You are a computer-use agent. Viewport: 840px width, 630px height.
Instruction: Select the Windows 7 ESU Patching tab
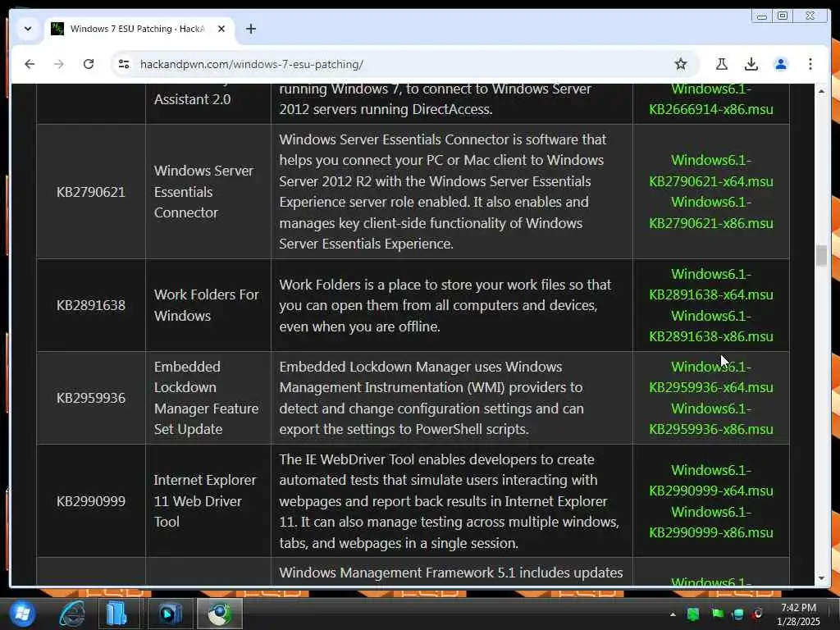(x=138, y=29)
